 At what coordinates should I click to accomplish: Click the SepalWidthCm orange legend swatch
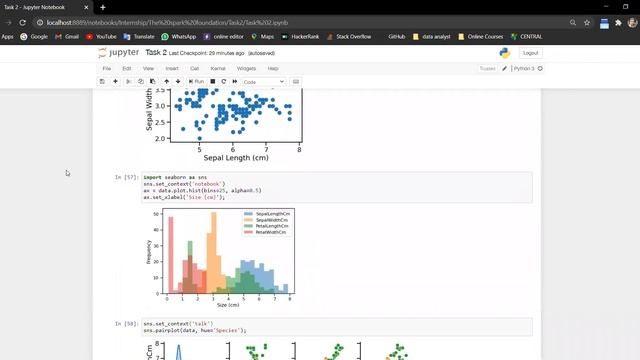[x=248, y=220]
